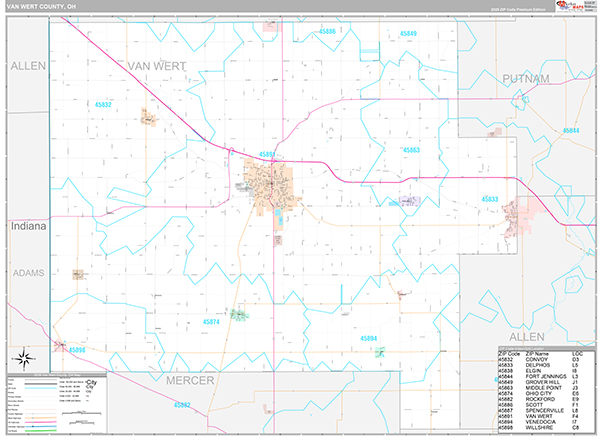Click the Indiana state label
Screen dimensions: 600x436
(27, 227)
